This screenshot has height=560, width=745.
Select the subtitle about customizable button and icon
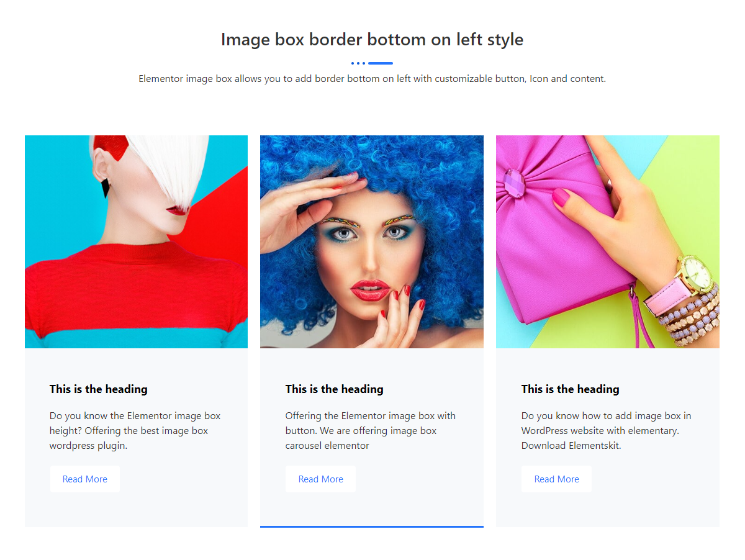point(372,79)
